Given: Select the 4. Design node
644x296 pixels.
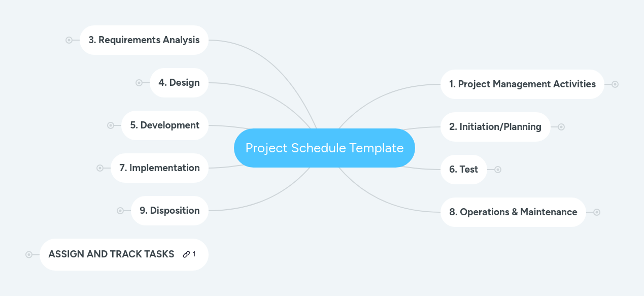Looking at the screenshot, I should pos(179,83).
